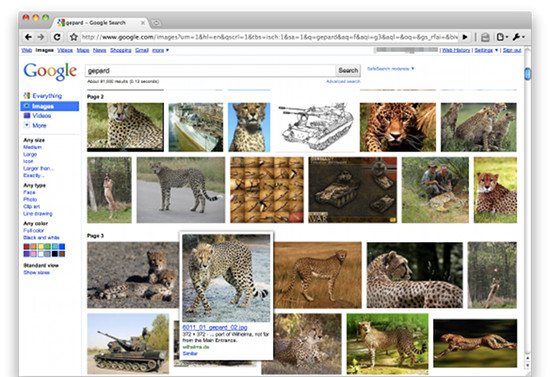Expand the 'more' menu in top navigation

(160, 50)
